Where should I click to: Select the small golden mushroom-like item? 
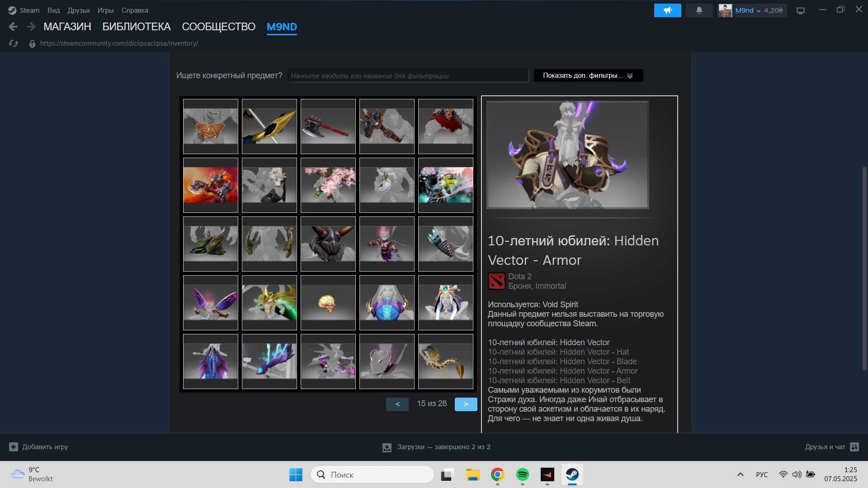click(x=328, y=303)
